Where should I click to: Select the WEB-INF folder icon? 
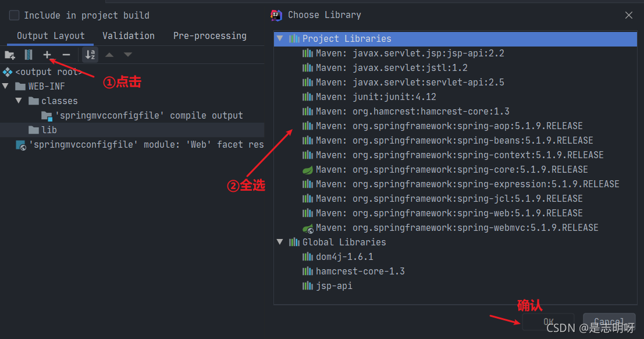tap(20, 86)
